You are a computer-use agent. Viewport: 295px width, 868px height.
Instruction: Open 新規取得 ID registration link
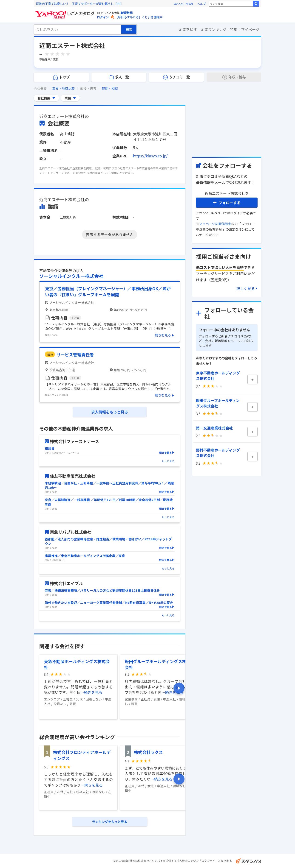127,13
